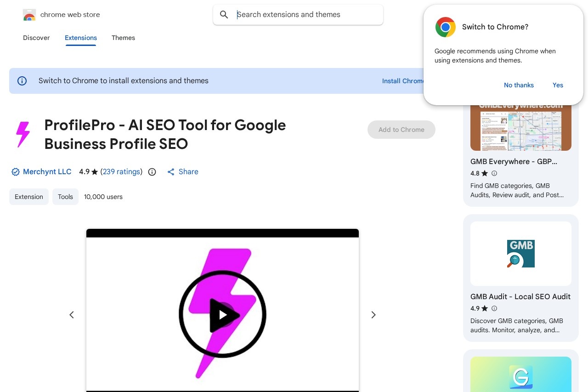Advance to next screenshot with right arrow
The height and width of the screenshot is (392, 588).
373,315
